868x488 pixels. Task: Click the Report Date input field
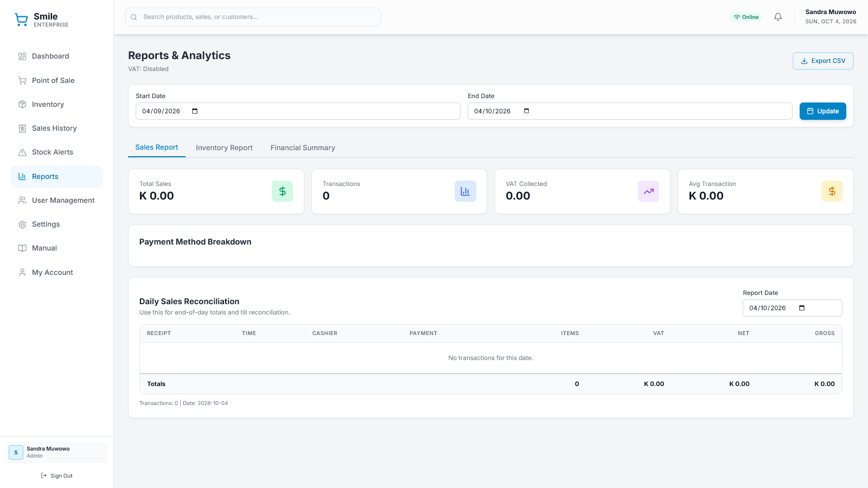(792, 308)
